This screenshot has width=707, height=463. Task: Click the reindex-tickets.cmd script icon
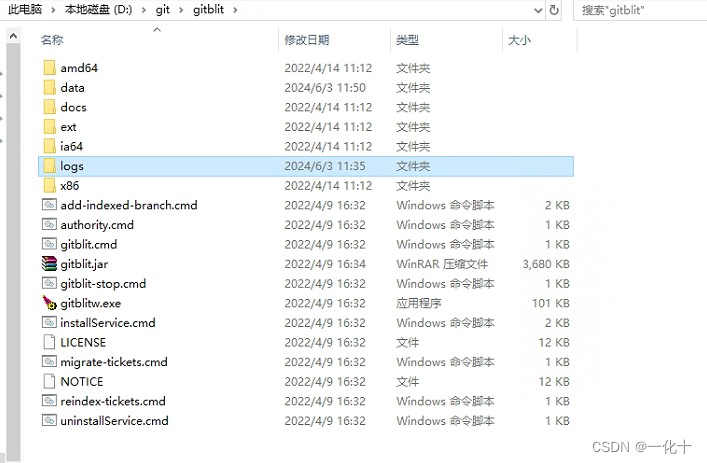pyautogui.click(x=49, y=401)
